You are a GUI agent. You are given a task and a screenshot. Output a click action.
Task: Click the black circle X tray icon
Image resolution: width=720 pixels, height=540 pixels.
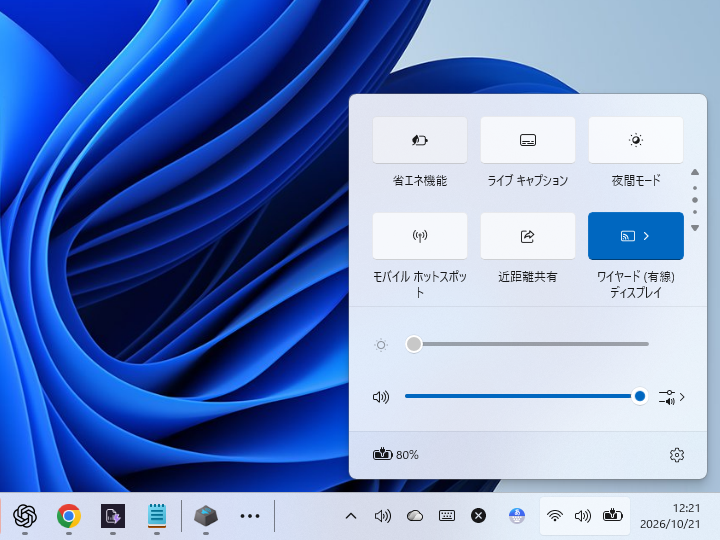point(478,516)
